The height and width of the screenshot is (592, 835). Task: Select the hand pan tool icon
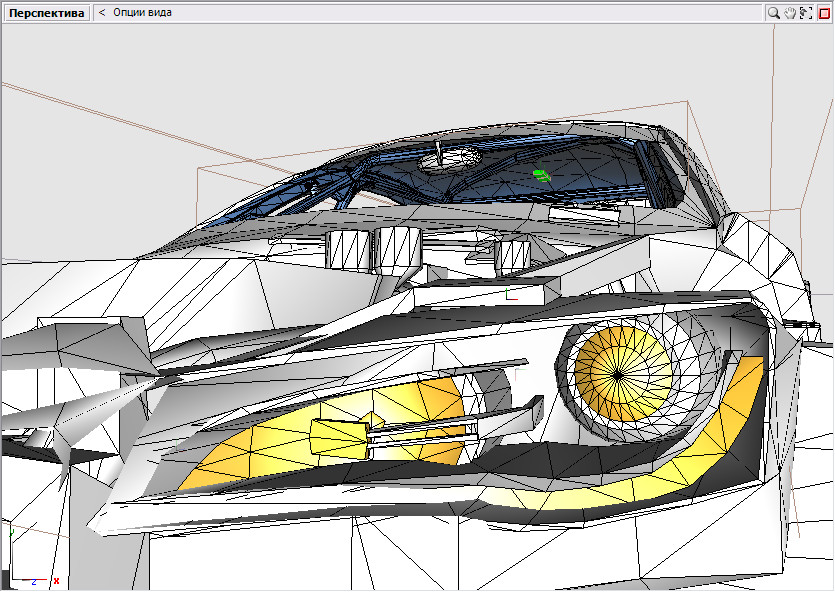789,13
